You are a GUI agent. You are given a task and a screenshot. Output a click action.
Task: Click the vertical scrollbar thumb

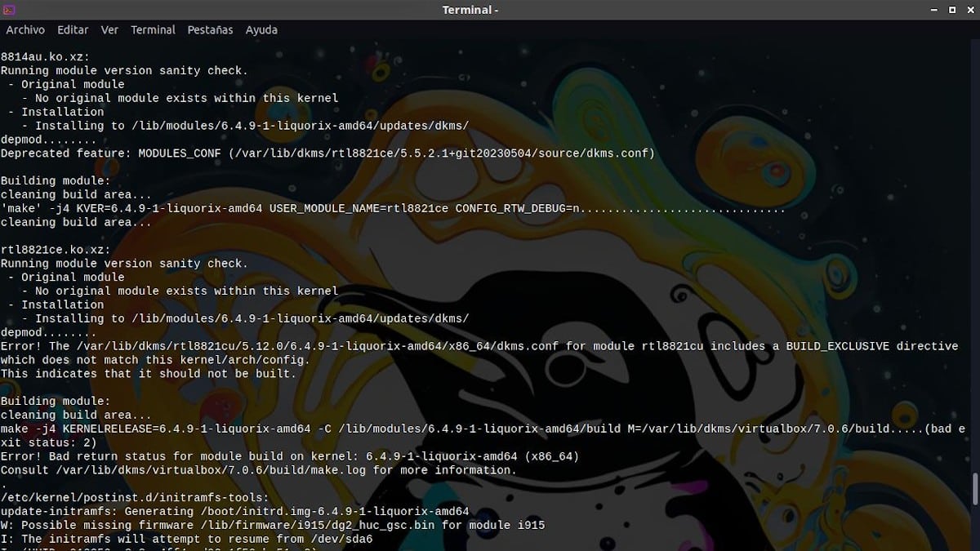point(975,488)
